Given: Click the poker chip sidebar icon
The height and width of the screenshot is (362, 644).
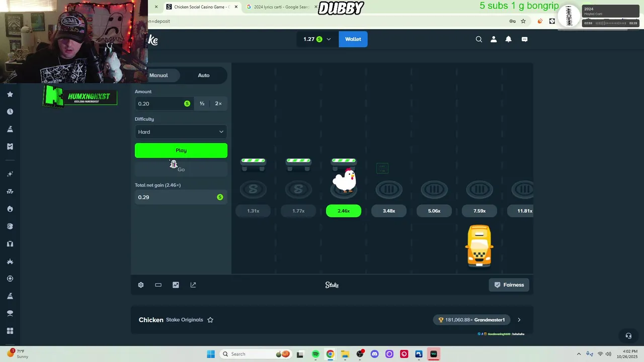Looking at the screenshot, I should coord(10,279).
